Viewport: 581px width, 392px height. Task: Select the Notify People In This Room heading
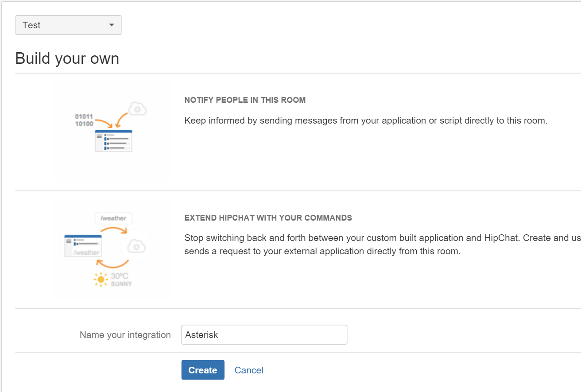coord(245,100)
